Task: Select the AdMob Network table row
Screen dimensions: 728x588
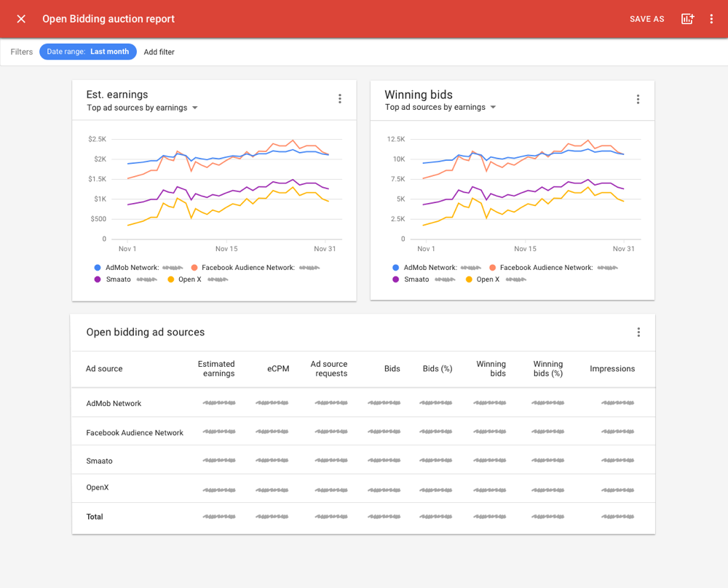Action: (x=114, y=403)
